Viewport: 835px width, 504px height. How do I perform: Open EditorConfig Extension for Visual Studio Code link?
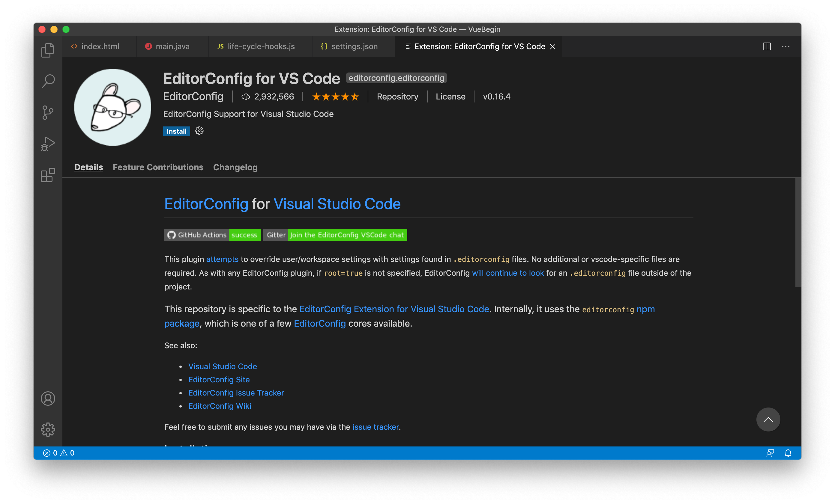pyautogui.click(x=394, y=309)
